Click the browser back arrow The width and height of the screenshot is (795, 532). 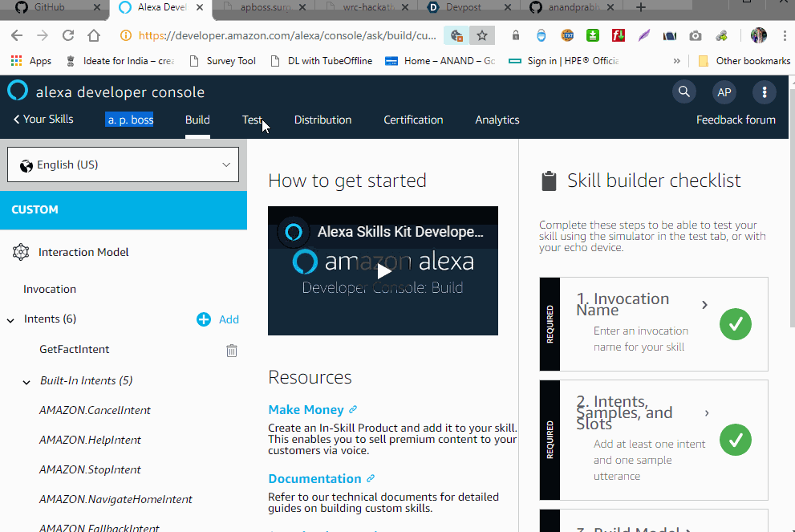click(17, 35)
